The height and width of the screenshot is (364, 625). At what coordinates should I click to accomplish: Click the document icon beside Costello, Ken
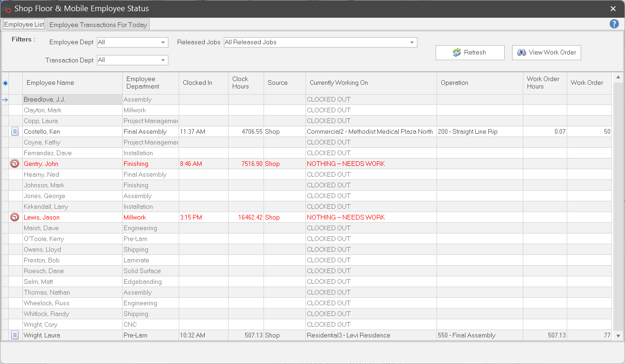pos(15,131)
